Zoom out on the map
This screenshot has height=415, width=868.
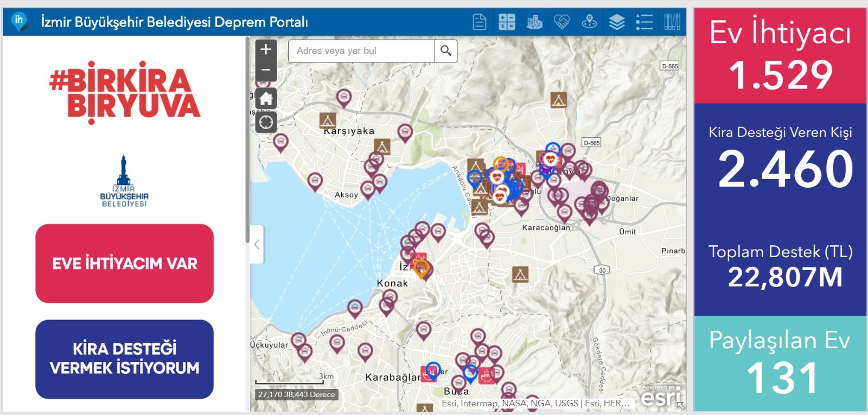266,71
